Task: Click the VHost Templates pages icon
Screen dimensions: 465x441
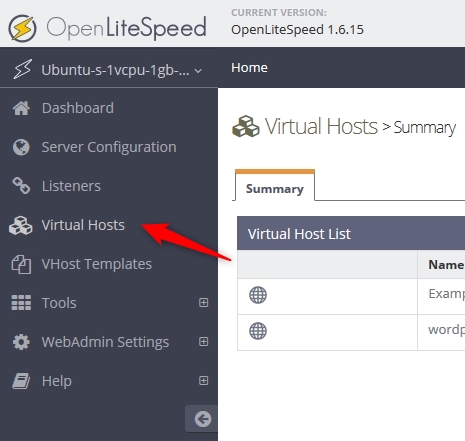Action: [x=21, y=264]
